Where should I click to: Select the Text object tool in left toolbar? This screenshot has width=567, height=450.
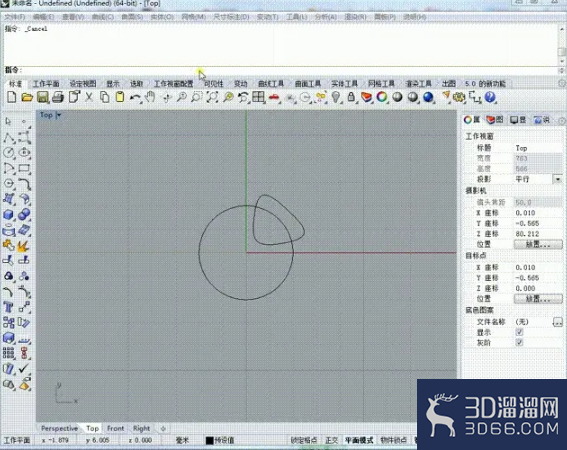coord(8,307)
